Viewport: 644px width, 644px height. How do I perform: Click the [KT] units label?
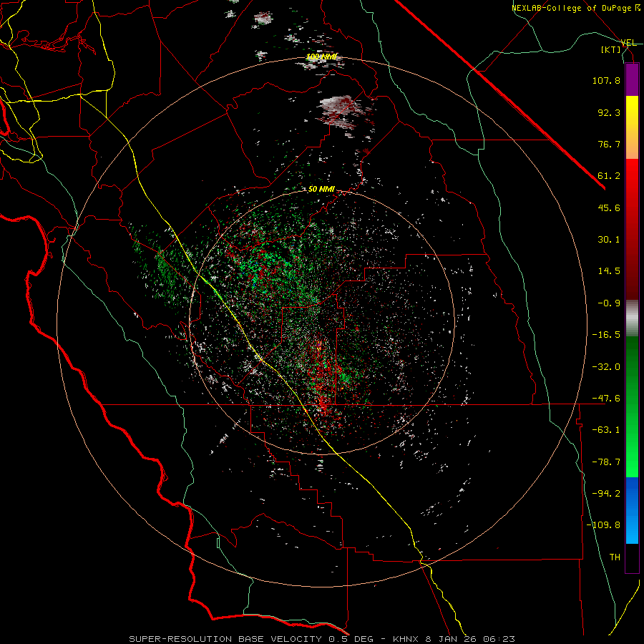click(x=611, y=49)
